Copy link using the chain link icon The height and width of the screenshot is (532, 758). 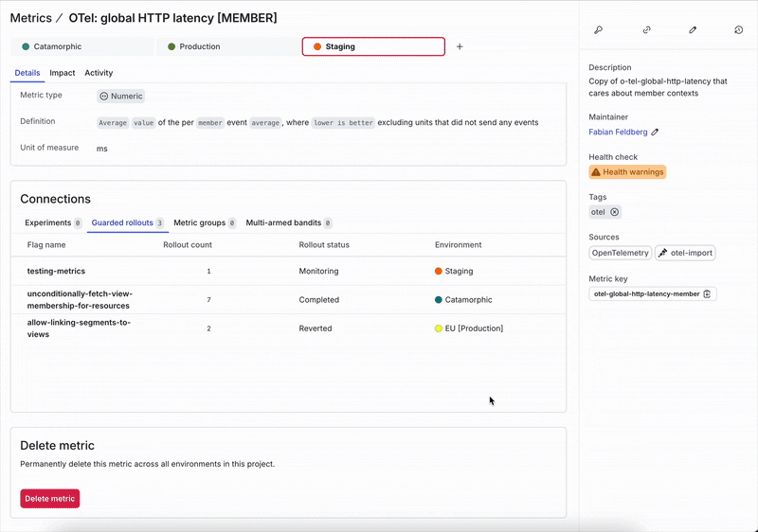click(x=647, y=30)
